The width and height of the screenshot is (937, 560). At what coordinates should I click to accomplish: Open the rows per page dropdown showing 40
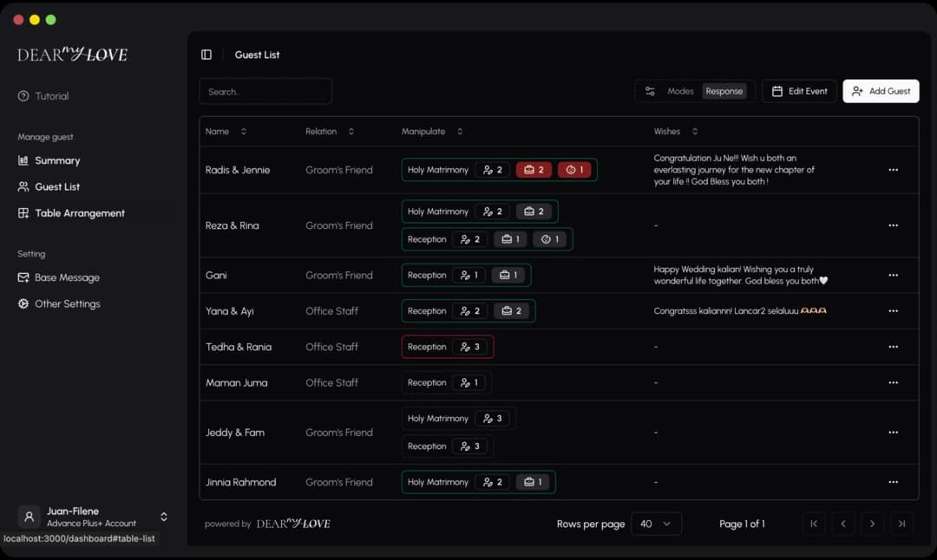tap(657, 524)
